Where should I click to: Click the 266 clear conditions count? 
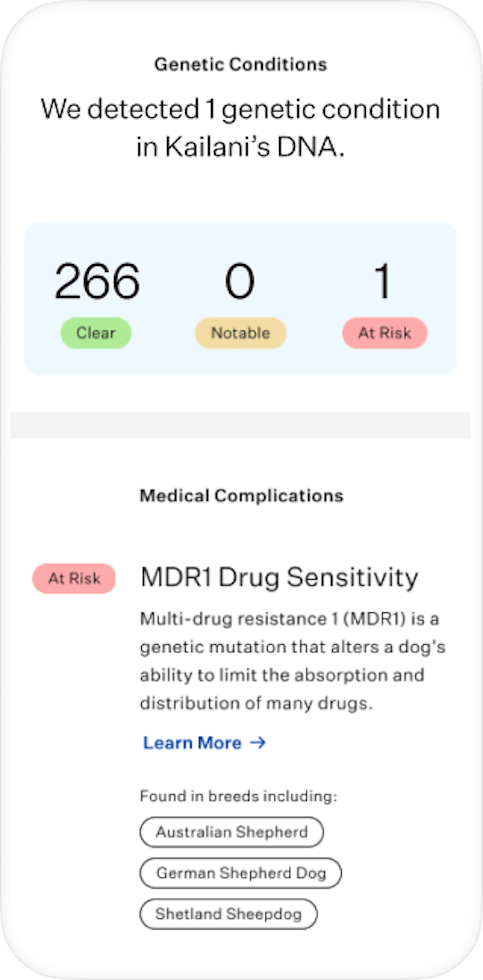[98, 281]
